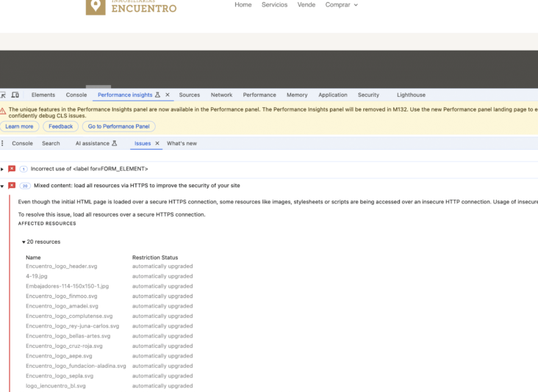Open the Lighthouse tab
Viewport: 538px width, 392px height.
click(411, 95)
